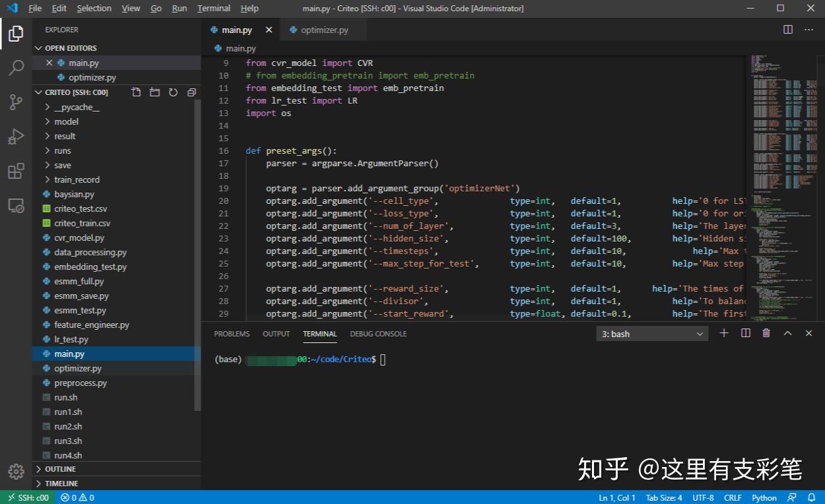825x504 pixels.
Task: Open the Search view in the Activity Bar
Action: 16,68
